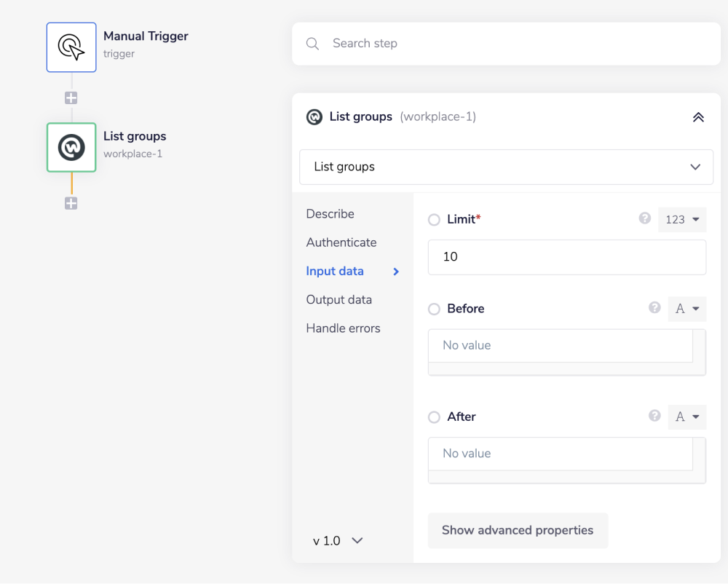Change the Limit field's 123 type dropdown
This screenshot has height=584, width=728.
682,220
